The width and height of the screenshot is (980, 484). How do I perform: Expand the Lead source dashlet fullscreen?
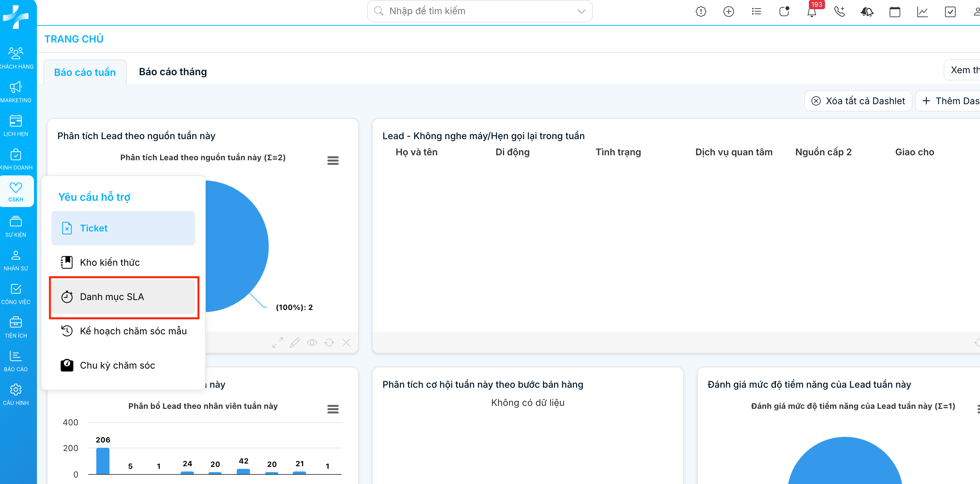pos(278,343)
